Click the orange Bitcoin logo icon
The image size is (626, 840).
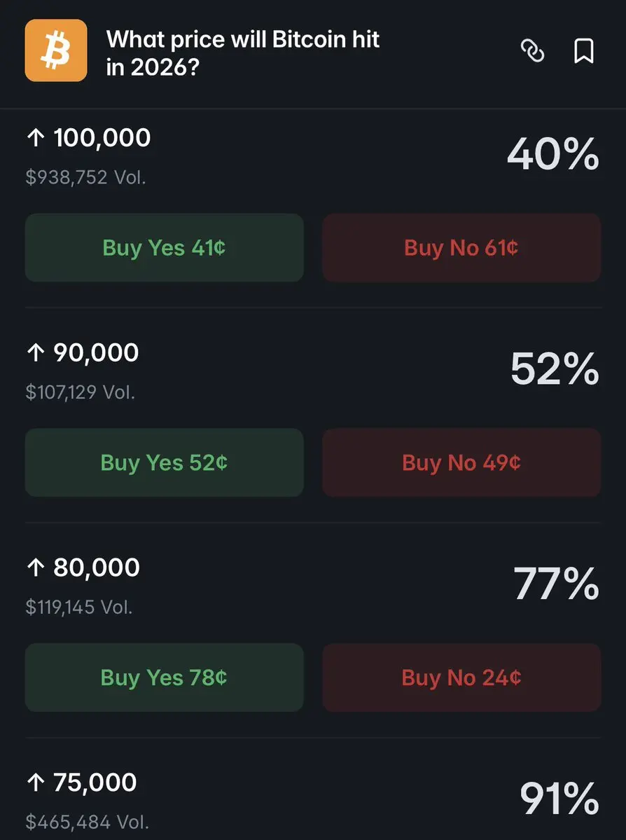pos(56,50)
